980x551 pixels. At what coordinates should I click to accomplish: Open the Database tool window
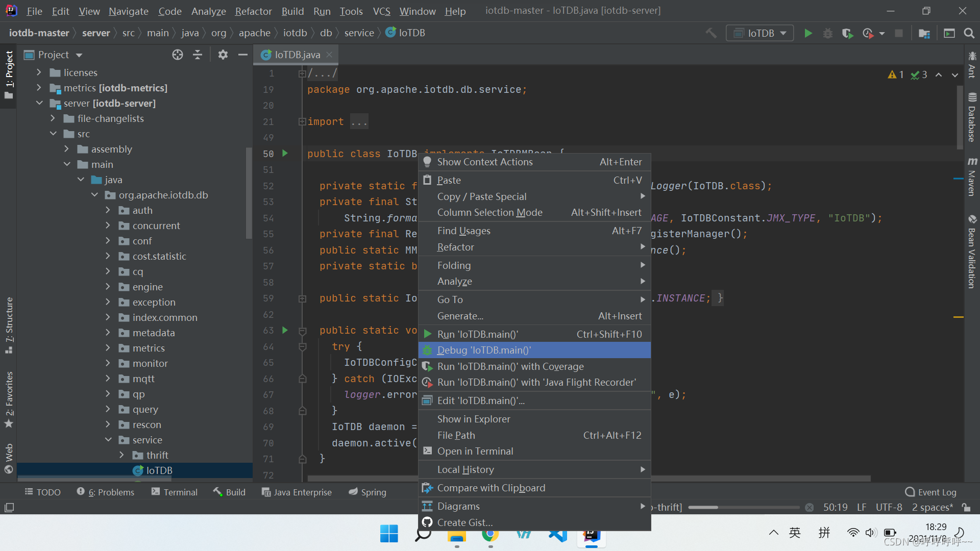(x=972, y=117)
